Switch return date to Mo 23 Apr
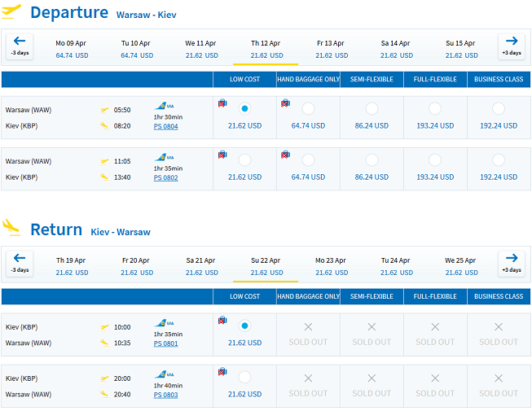This screenshot has height=411, width=532. [331, 266]
